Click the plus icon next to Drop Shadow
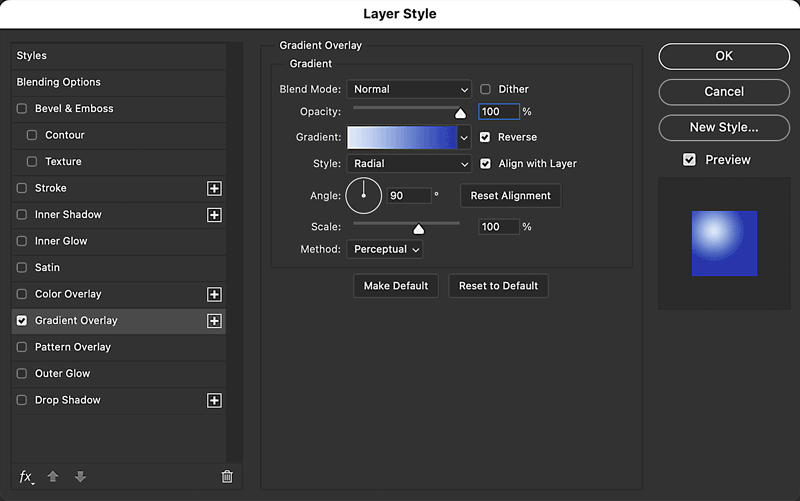800x501 pixels. [x=213, y=400]
